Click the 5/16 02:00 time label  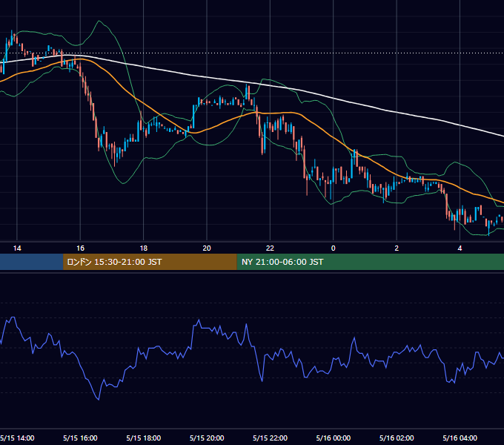tap(397, 438)
